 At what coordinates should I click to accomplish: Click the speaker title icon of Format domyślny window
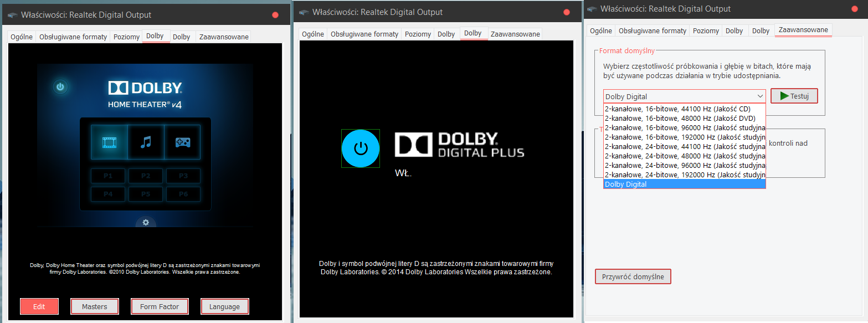[592, 9]
